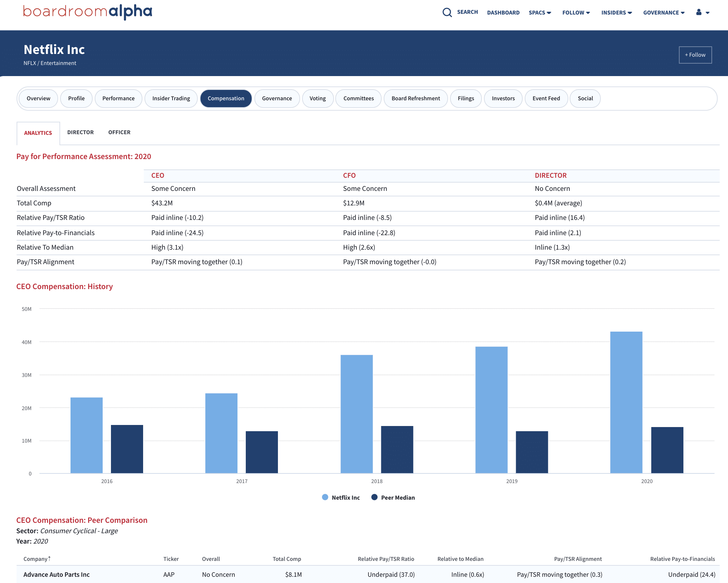Sort by Relative to Median header
The height and width of the screenshot is (583, 728).
coord(460,559)
